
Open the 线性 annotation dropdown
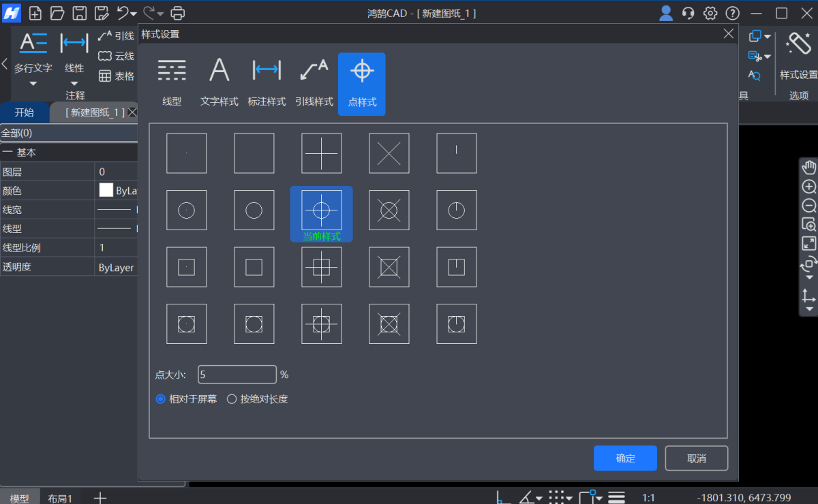point(74,83)
